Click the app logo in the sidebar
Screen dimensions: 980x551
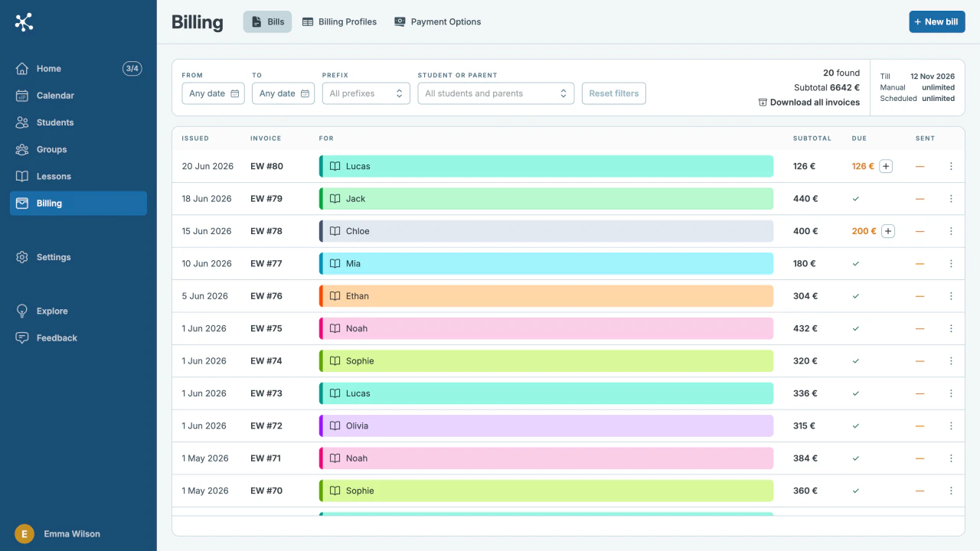[x=24, y=22]
